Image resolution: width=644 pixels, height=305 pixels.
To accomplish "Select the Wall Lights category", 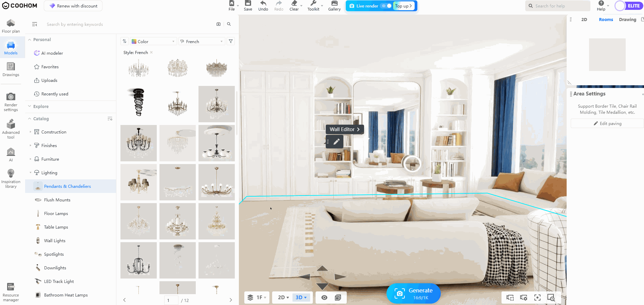I will coord(55,240).
